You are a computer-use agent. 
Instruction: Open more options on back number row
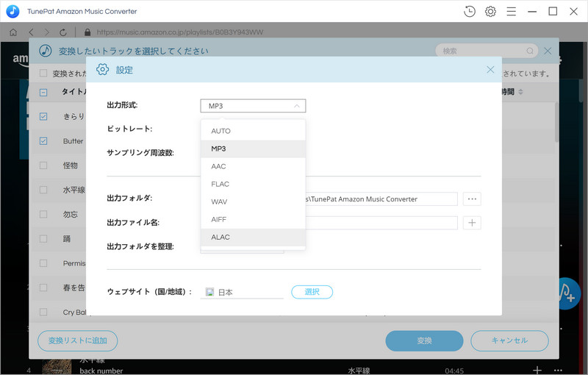(558, 370)
